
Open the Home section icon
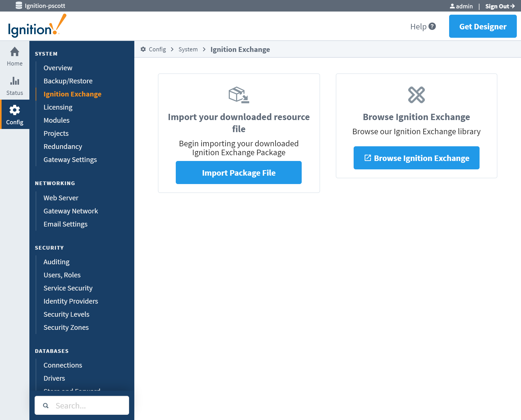tap(15, 52)
